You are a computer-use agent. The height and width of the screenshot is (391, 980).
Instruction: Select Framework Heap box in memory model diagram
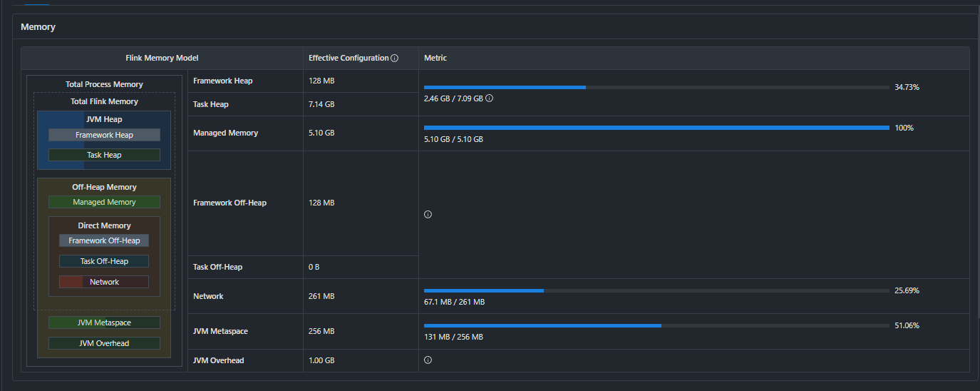104,135
